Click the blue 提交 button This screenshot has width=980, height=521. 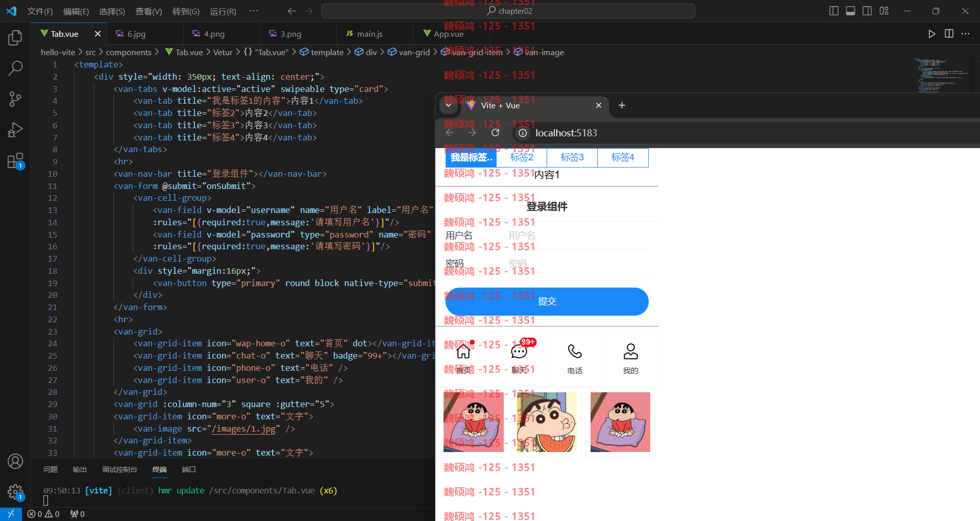pyautogui.click(x=547, y=301)
